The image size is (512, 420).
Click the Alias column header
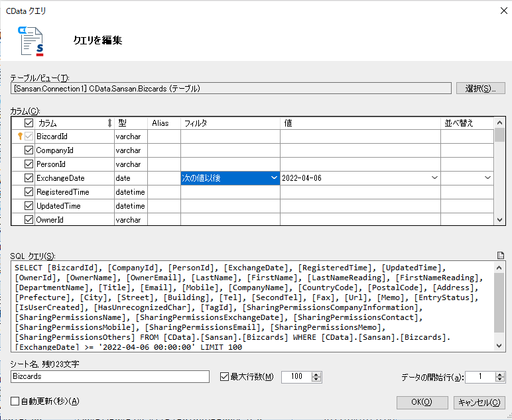164,123
